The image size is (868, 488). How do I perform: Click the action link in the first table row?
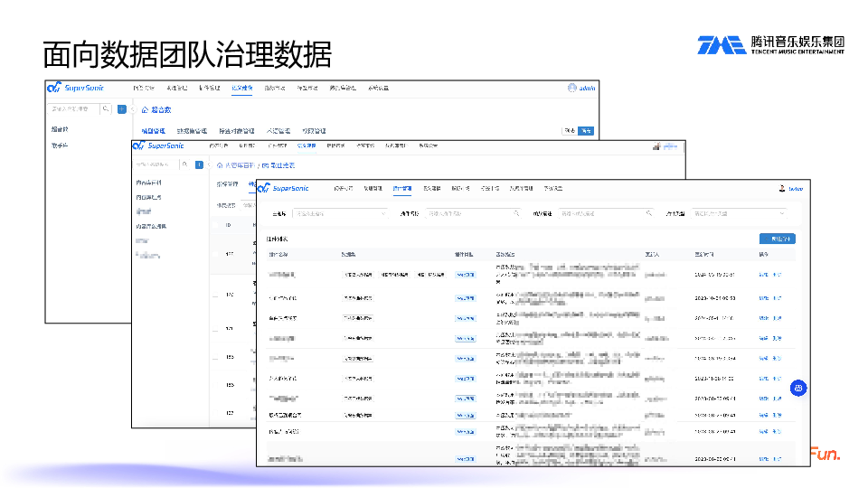[763, 274]
